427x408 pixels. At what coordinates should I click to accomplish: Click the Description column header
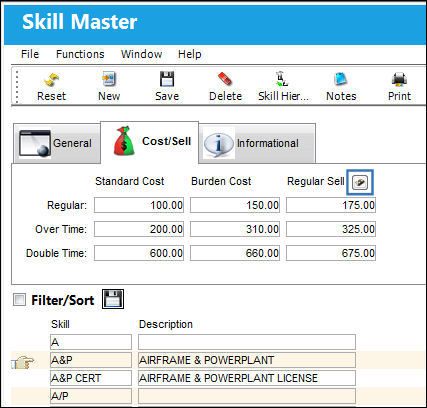coord(166,324)
